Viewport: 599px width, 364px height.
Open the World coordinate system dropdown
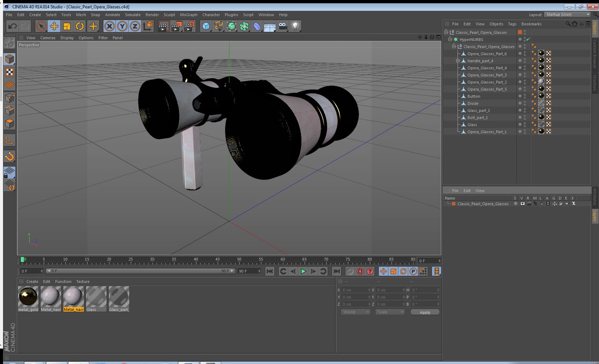click(x=356, y=312)
